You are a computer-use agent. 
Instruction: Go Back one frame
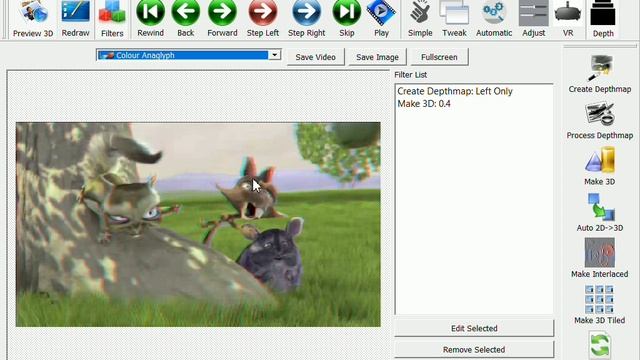point(186,19)
